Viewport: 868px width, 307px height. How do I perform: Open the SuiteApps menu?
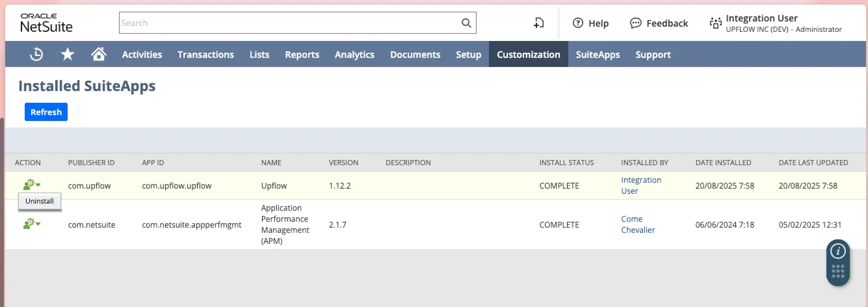(598, 54)
